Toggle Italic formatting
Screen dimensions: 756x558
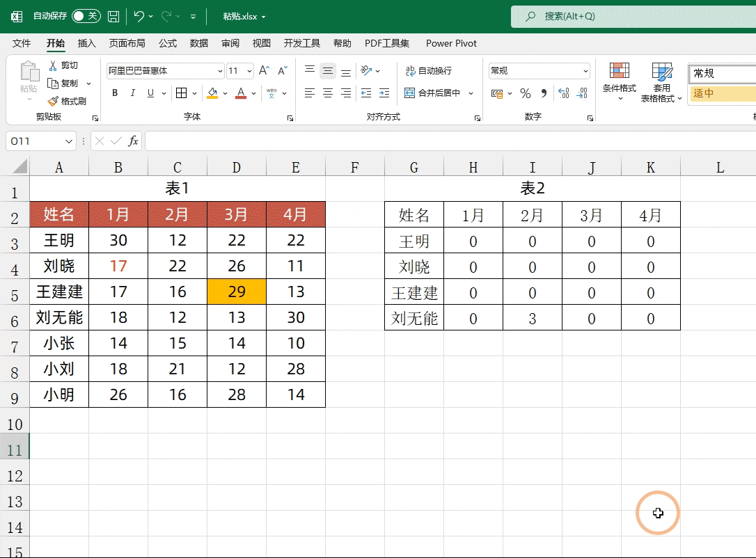click(132, 93)
